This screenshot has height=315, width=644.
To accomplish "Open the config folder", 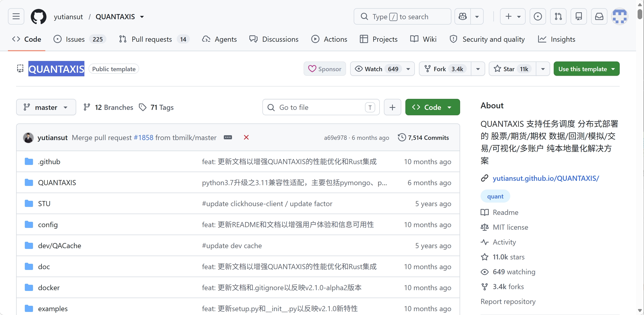I will (x=48, y=225).
